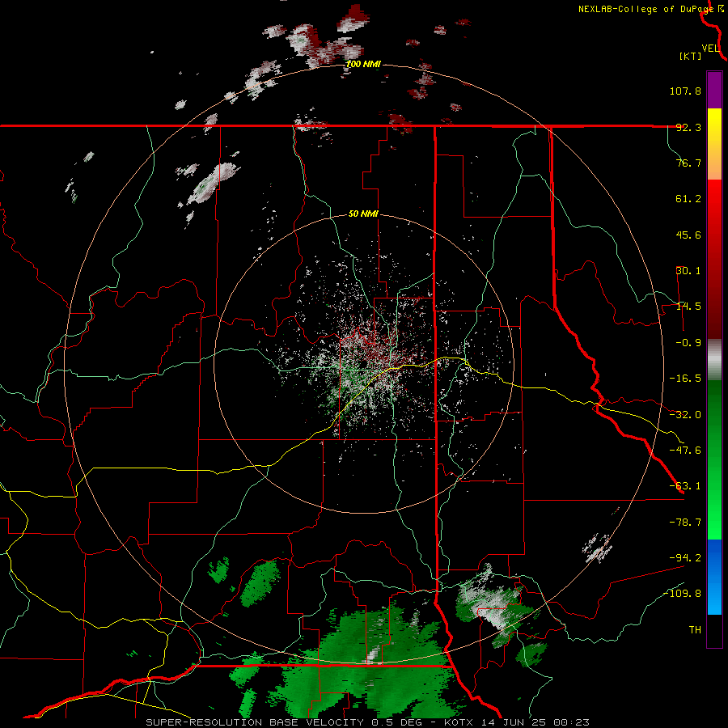Click the 14.5 velocity scale value
Viewport: 728px width, 728px height.
pyautogui.click(x=688, y=307)
